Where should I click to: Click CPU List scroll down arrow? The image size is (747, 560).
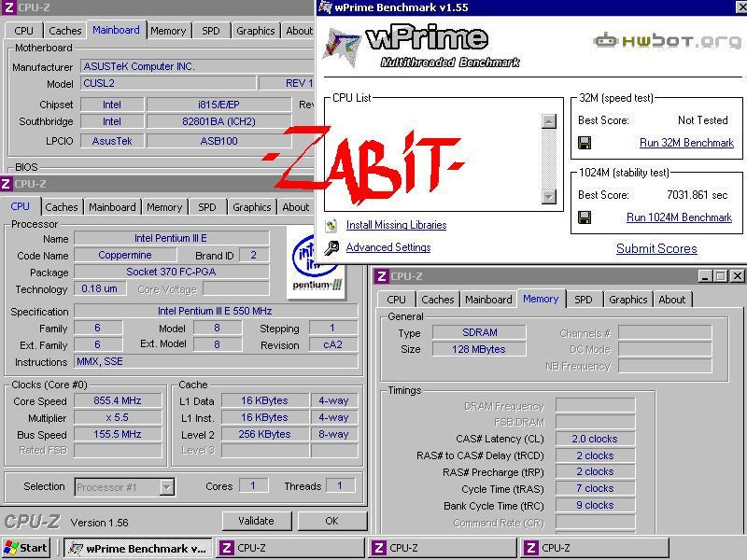pos(549,196)
